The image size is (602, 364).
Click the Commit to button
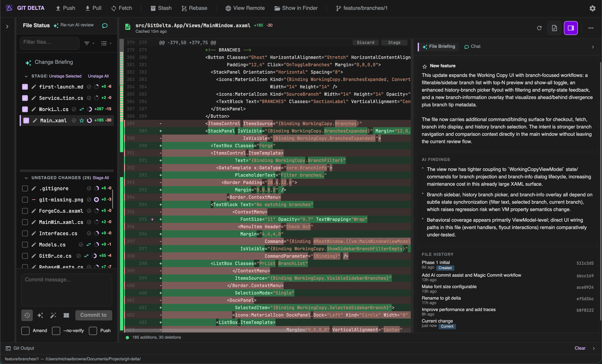94,315
